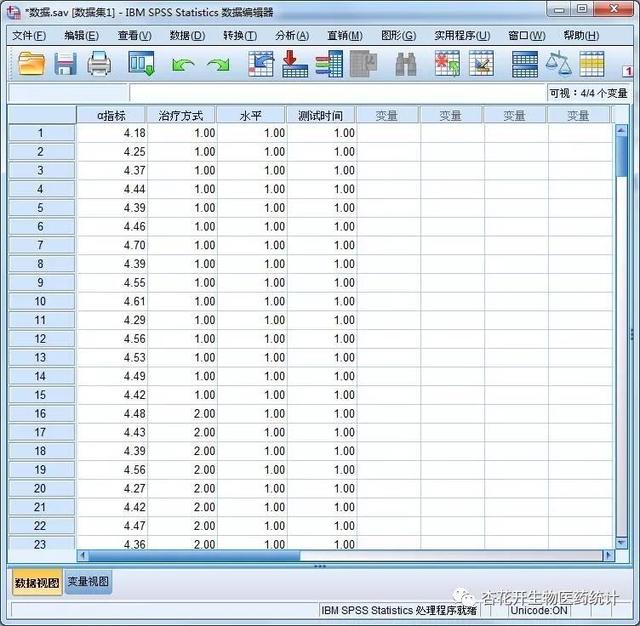This screenshot has height=626, width=640.
Task: Select the 测试时间 column header
Action: tap(321, 115)
